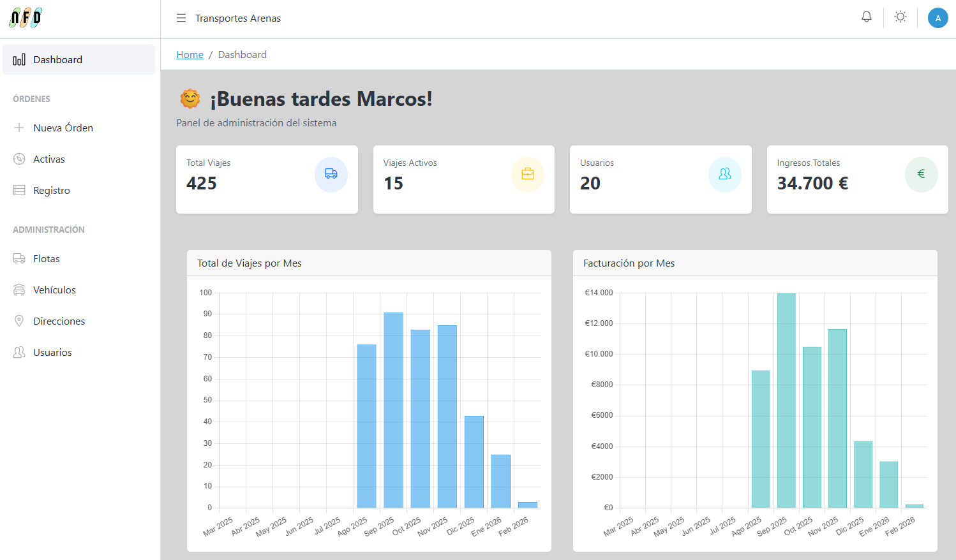
Task: Open the user avatar menu
Action: (x=937, y=17)
